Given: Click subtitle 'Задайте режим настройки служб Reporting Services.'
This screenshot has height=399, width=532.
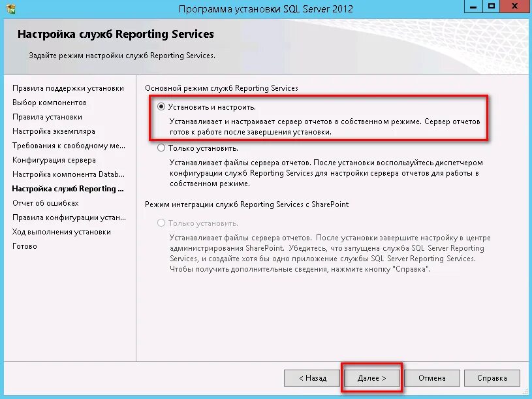Looking at the screenshot, I should tap(122, 56).
